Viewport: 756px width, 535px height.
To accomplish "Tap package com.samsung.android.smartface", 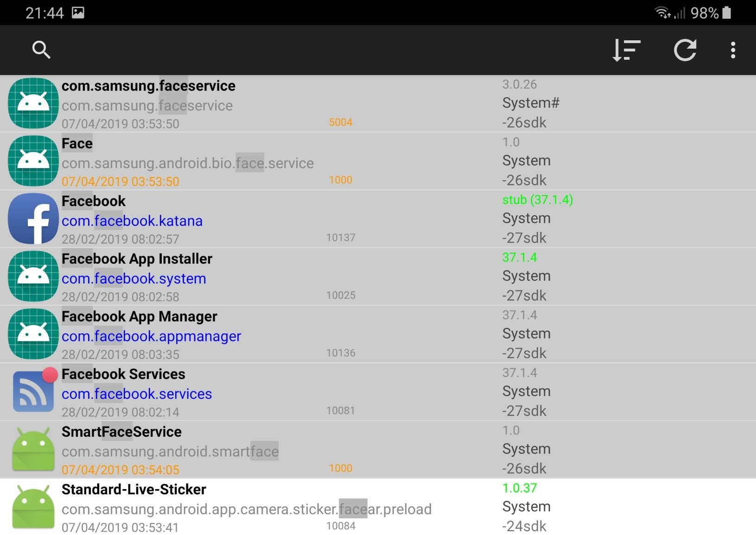I will 170,452.
